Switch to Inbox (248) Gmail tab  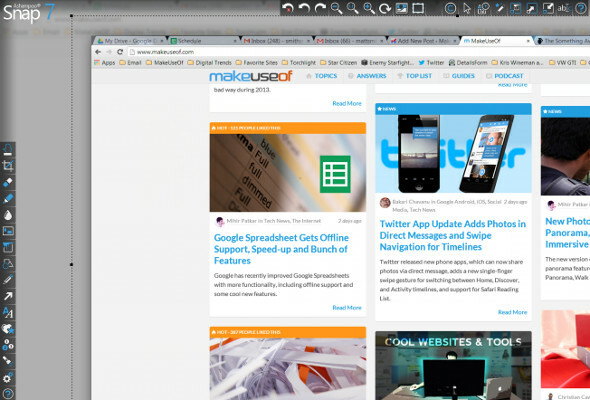click(277, 41)
